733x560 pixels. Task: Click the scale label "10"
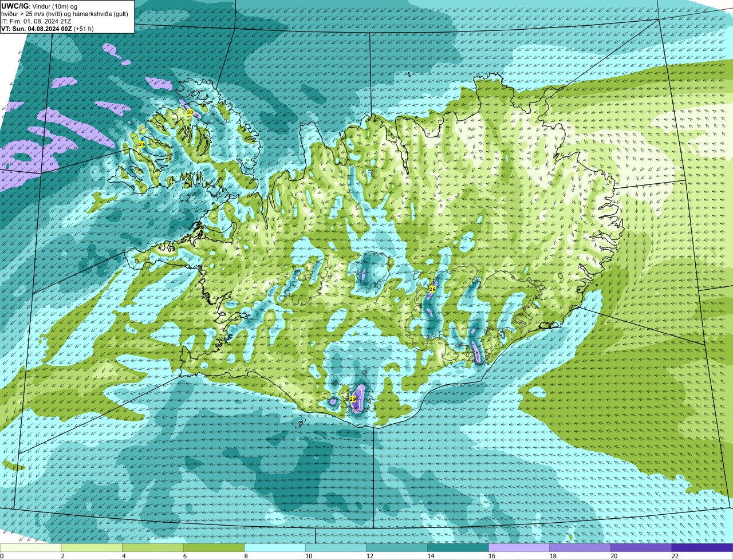tap(309, 556)
